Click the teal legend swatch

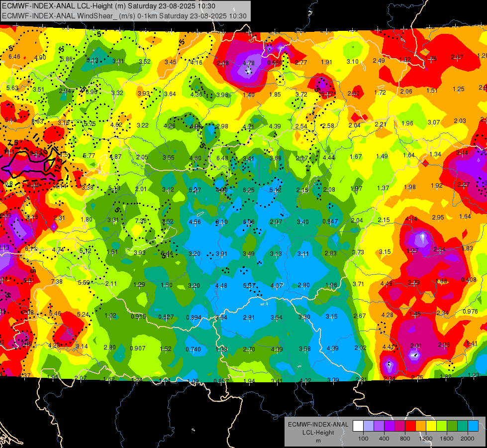pos(463,426)
